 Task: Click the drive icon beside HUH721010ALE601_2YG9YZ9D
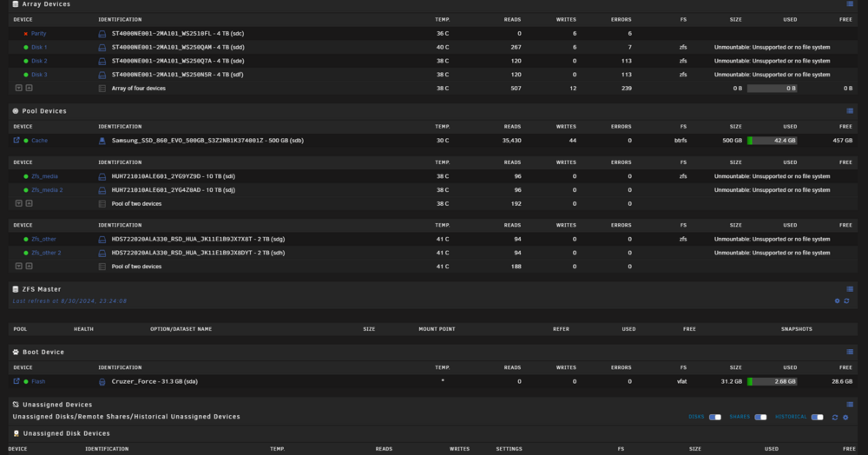[102, 176]
